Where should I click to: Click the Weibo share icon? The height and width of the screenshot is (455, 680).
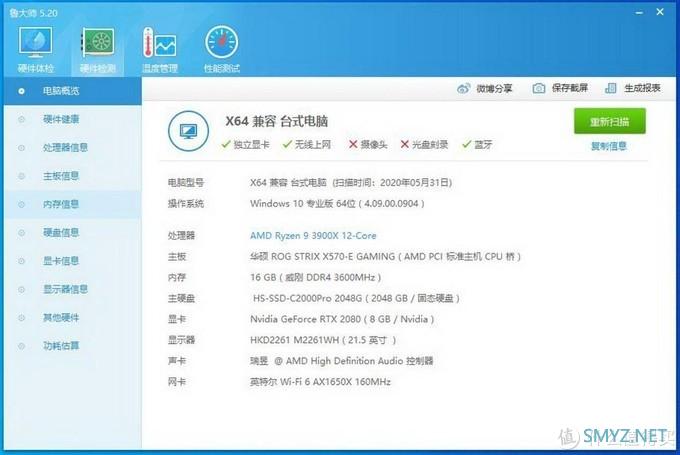click(x=464, y=88)
